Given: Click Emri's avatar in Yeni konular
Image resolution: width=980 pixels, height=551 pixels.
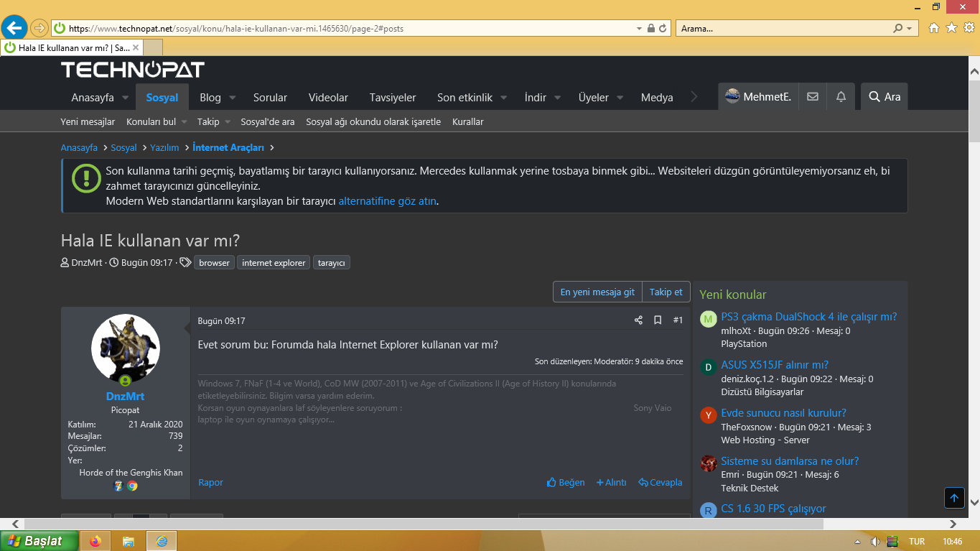Looking at the screenshot, I should coord(709,463).
